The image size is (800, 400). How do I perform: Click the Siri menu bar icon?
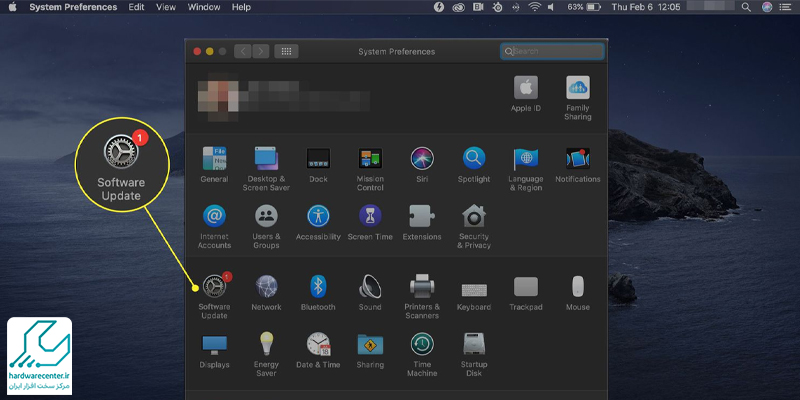coord(767,7)
